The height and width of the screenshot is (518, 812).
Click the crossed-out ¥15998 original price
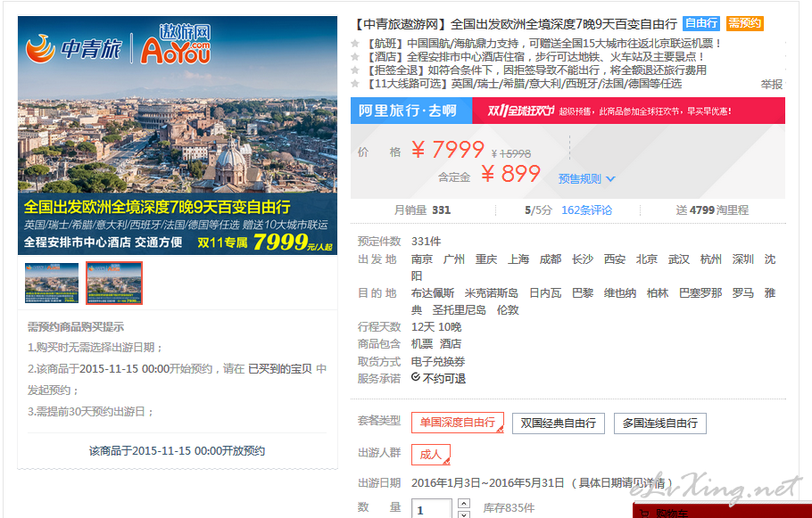511,153
